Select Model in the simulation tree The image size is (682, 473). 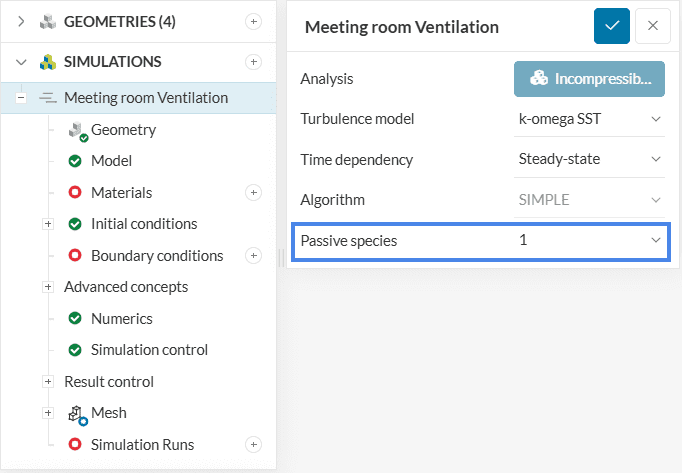[x=111, y=161]
